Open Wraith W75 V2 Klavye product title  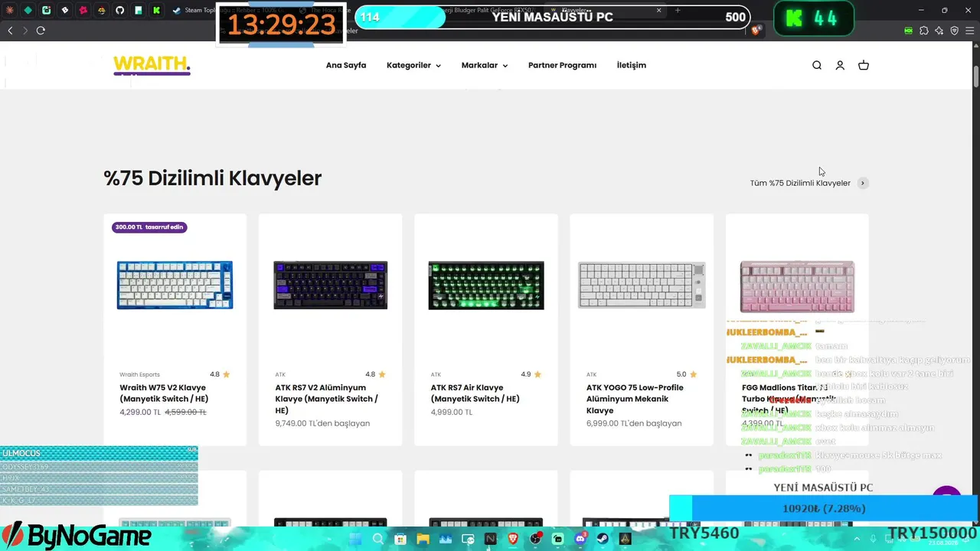pyautogui.click(x=164, y=393)
